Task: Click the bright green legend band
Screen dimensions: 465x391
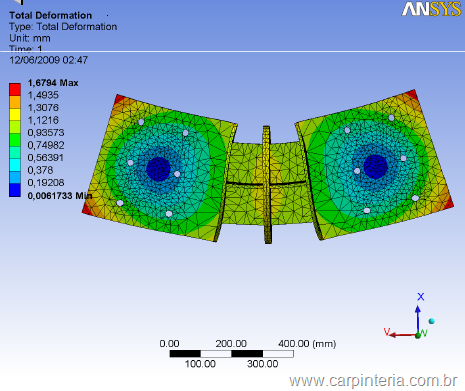Action: click(x=15, y=140)
